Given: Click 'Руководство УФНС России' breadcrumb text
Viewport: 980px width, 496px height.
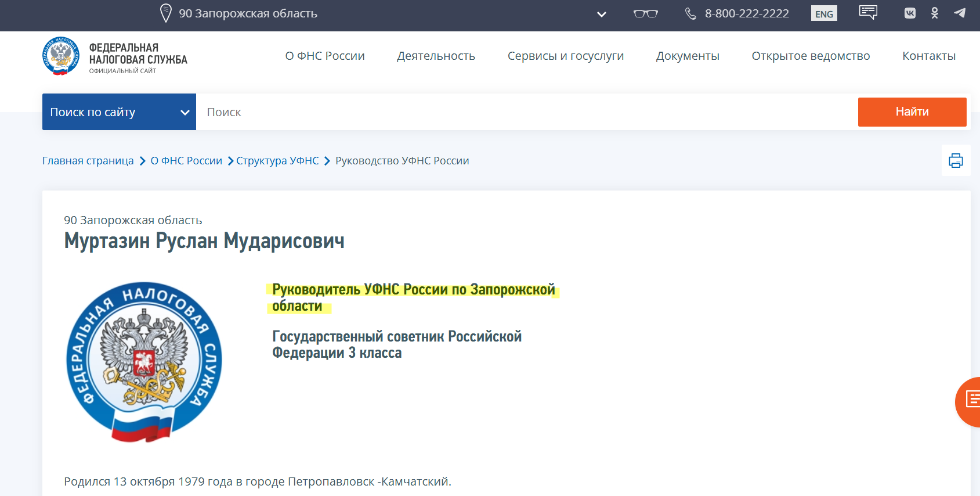Looking at the screenshot, I should 402,161.
